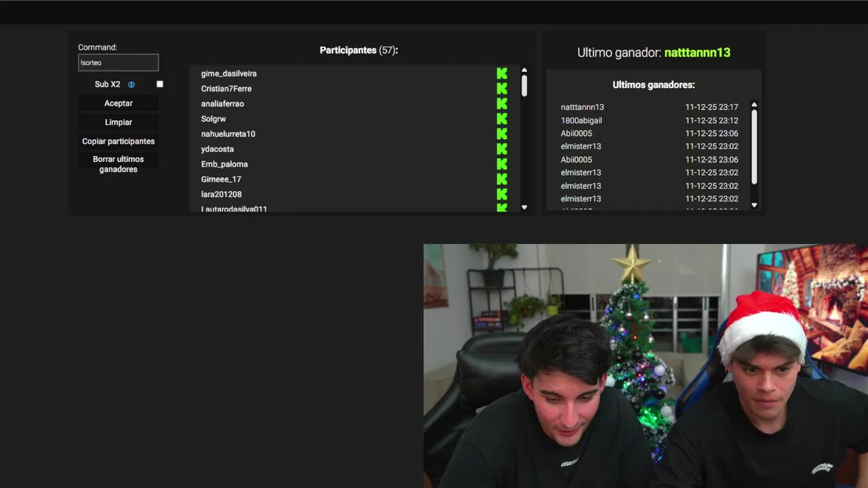Click the Ultimos ganadores scroll-up arrow
The width and height of the screenshot is (868, 488).
(754, 105)
